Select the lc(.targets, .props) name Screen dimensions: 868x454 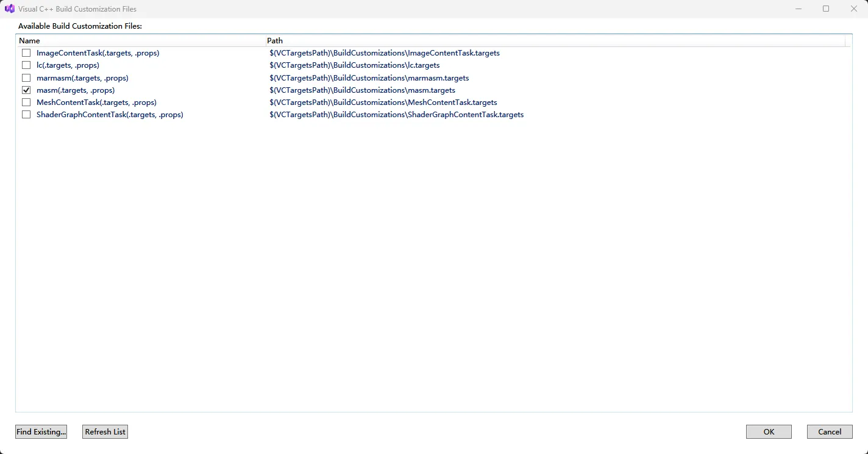click(68, 65)
